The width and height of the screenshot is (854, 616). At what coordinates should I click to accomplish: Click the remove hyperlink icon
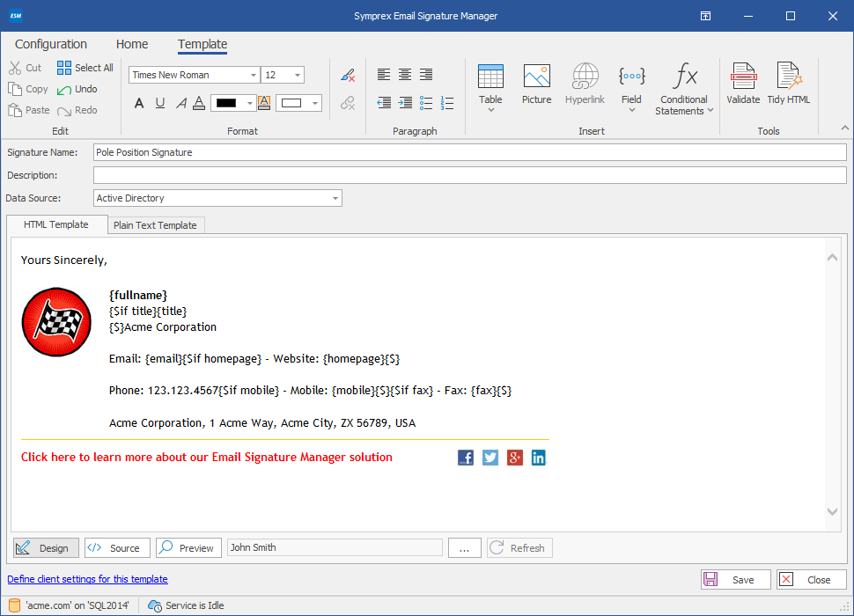(348, 103)
